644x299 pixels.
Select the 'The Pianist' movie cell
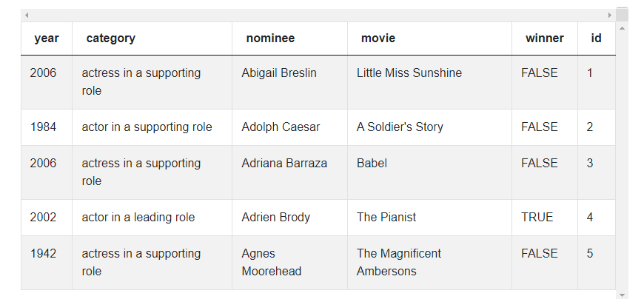click(386, 218)
